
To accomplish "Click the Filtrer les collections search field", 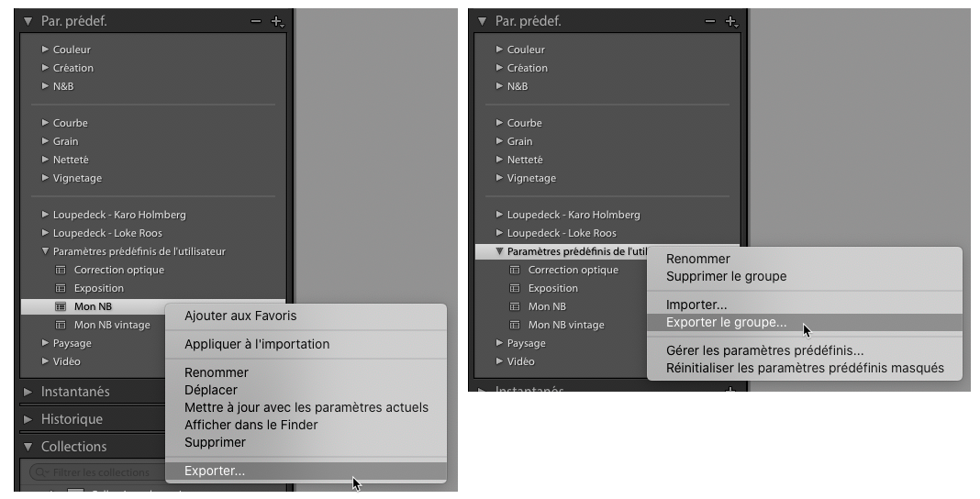I will click(101, 472).
